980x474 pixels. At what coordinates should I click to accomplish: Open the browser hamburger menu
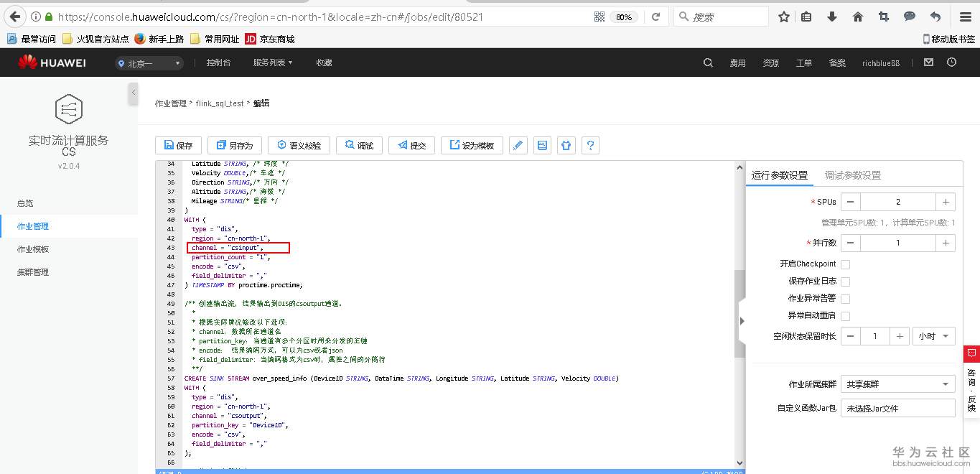[966, 17]
